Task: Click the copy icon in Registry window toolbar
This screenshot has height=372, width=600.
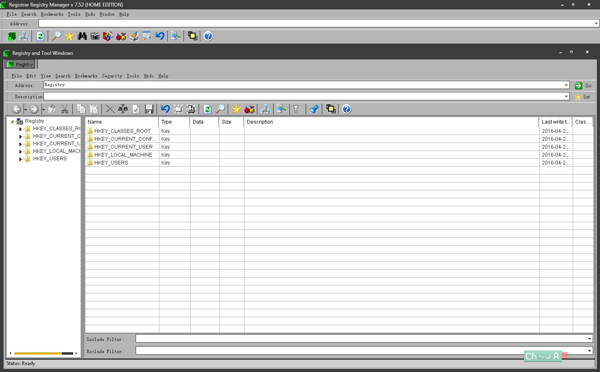Action: click(81, 109)
